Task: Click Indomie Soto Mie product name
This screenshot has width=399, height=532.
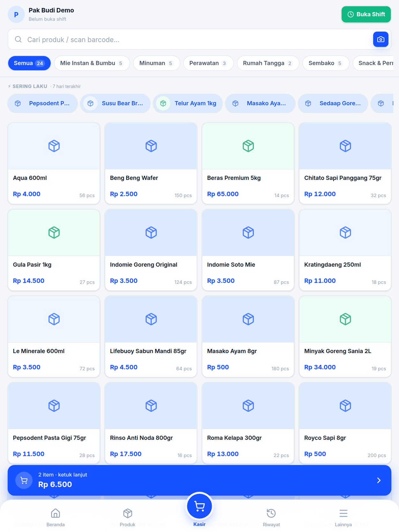Action: click(x=231, y=265)
